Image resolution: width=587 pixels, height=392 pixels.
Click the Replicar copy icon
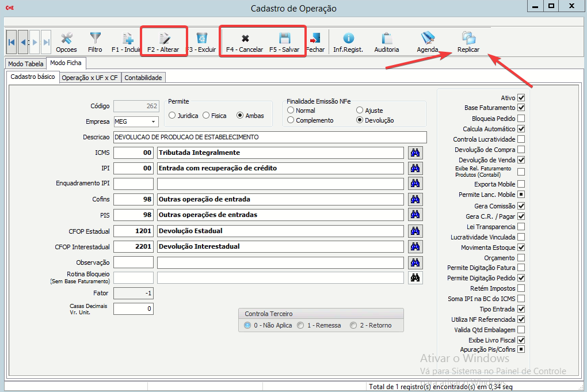pyautogui.click(x=468, y=43)
